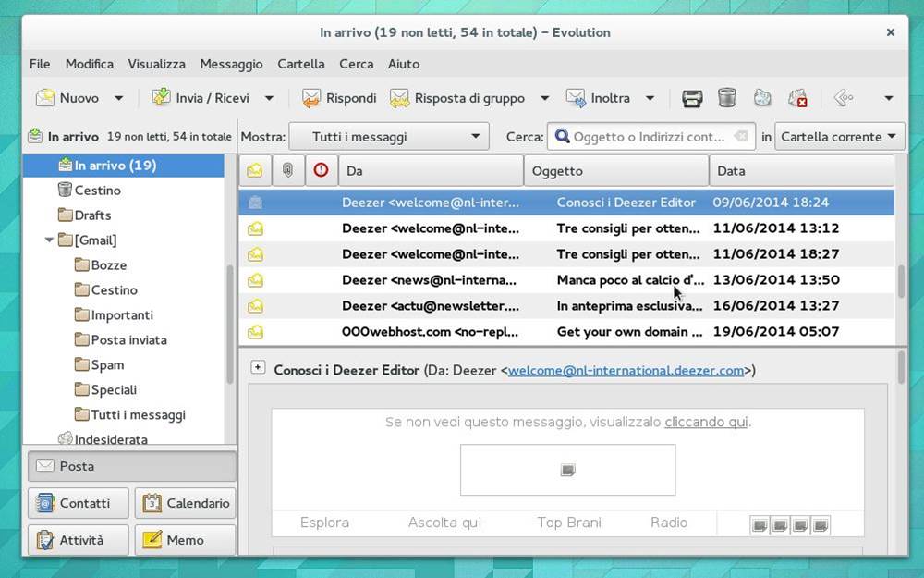
Task: Click the Inoltra forward icon
Action: tap(576, 98)
